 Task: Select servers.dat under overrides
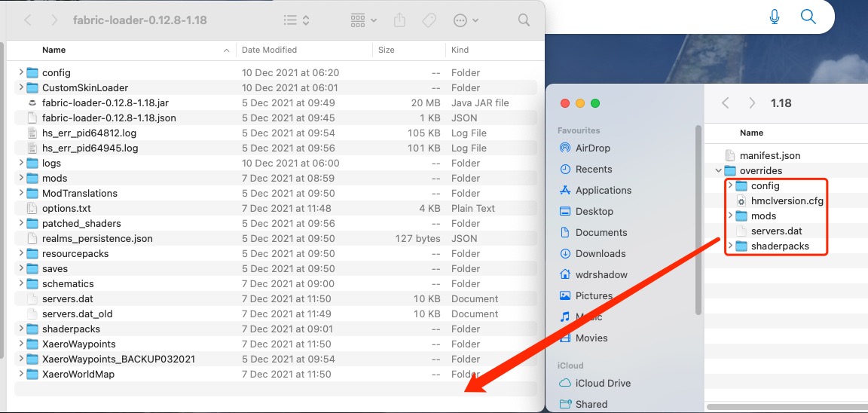[x=777, y=231]
